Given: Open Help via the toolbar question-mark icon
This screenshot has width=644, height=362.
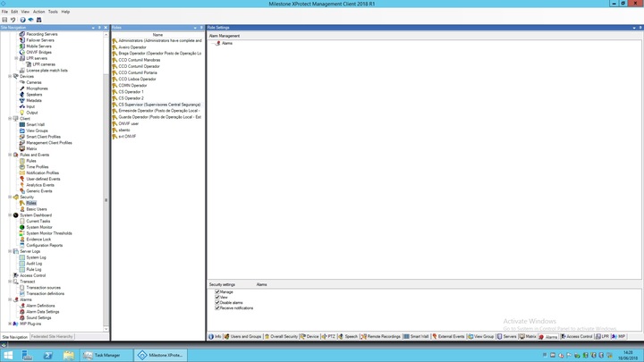Looking at the screenshot, I should pyautogui.click(x=22, y=20).
